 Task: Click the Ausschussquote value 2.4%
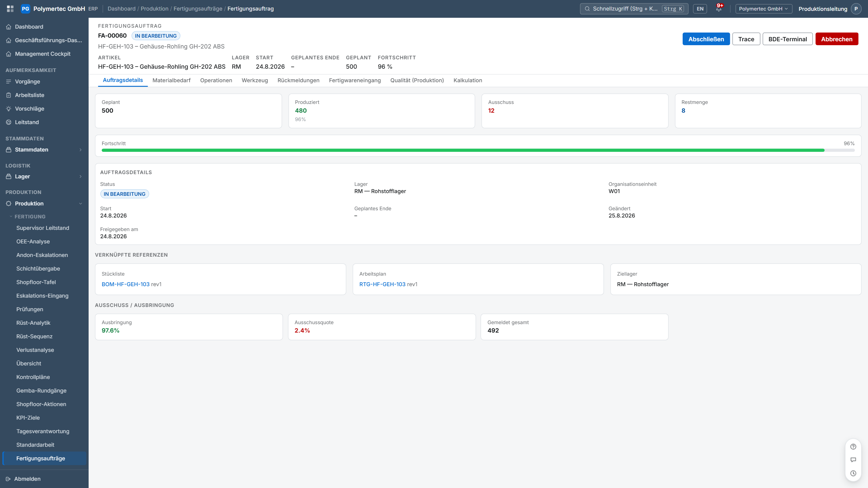pyautogui.click(x=302, y=330)
